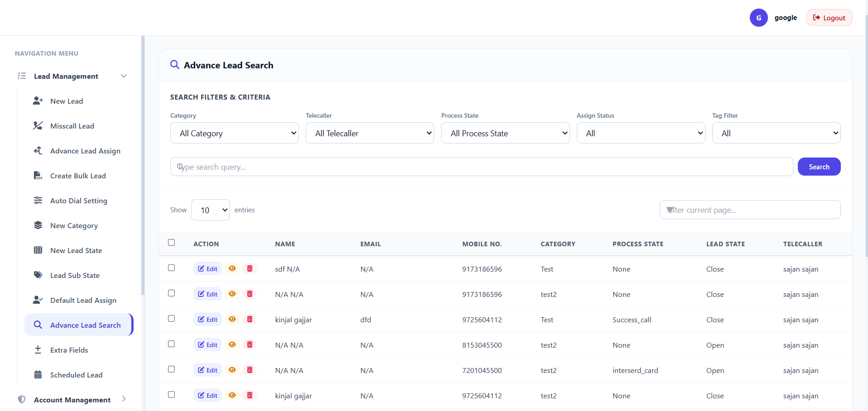
Task: Click the Lead Management list icon
Action: point(22,76)
